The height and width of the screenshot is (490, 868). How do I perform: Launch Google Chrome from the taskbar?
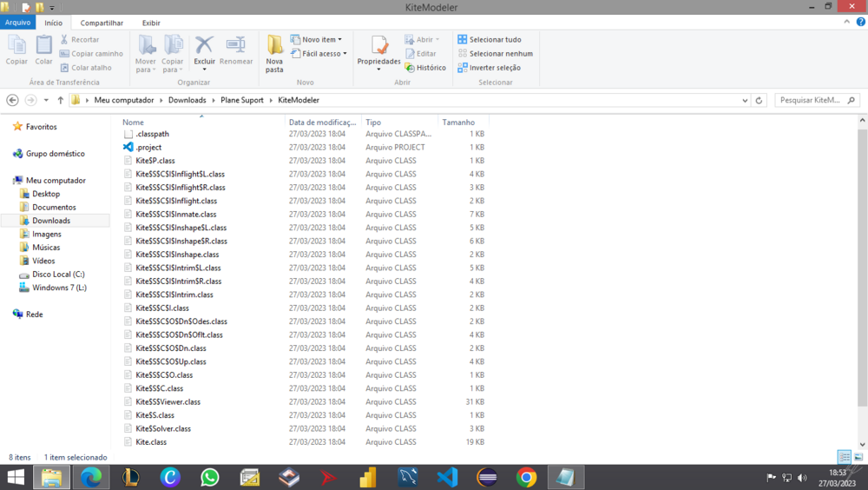point(526,477)
